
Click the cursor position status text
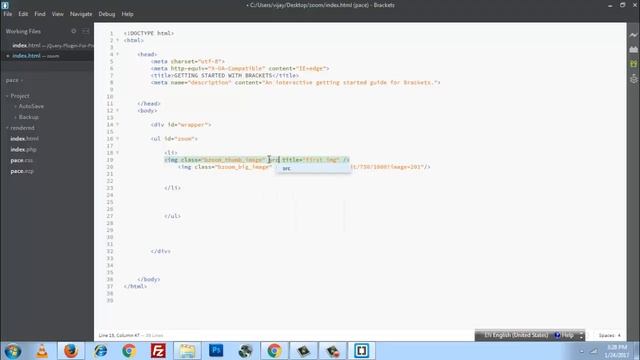[x=119, y=336]
